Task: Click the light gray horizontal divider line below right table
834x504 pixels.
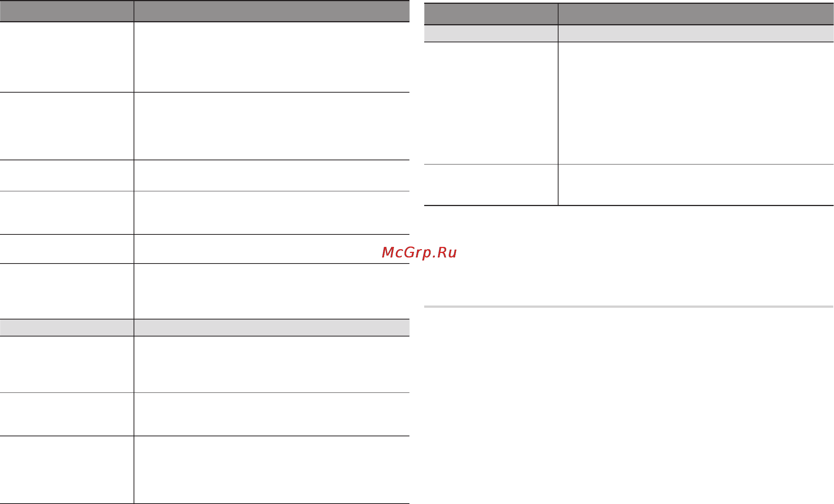Action: (x=629, y=307)
